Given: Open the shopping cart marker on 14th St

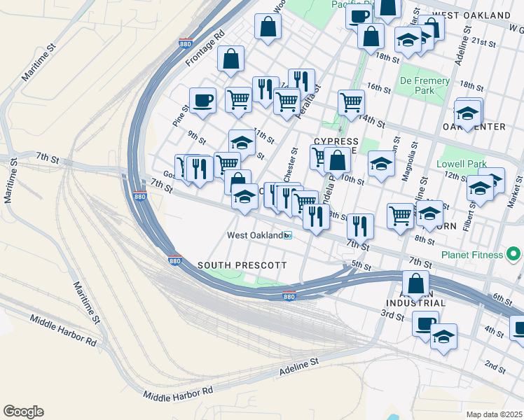Looking at the screenshot, I should tap(351, 102).
